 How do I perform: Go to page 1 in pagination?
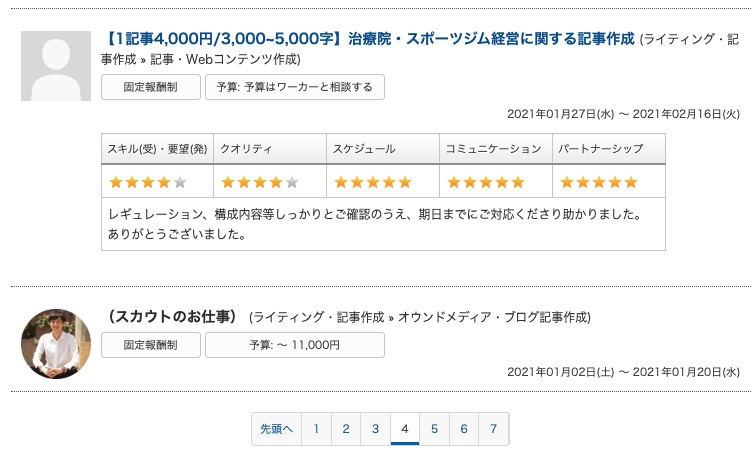pyautogui.click(x=316, y=428)
